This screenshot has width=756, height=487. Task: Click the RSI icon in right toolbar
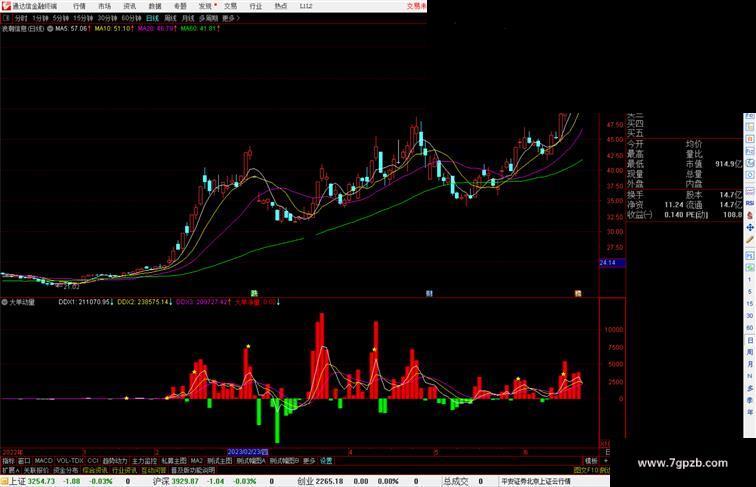(x=750, y=203)
